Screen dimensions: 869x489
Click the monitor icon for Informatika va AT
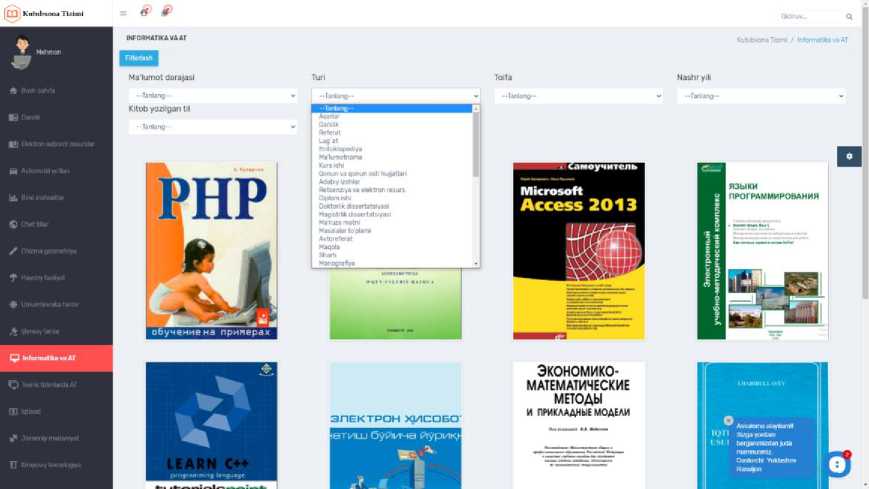point(14,358)
